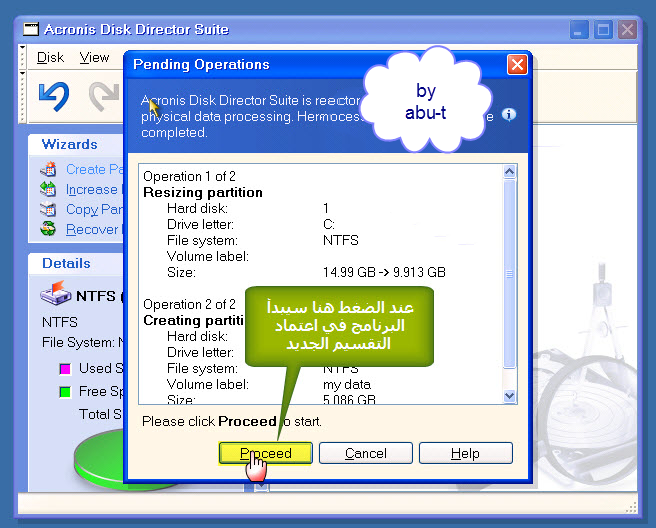656x528 pixels.
Task: Open the Recover wizard link
Action: pos(93,229)
